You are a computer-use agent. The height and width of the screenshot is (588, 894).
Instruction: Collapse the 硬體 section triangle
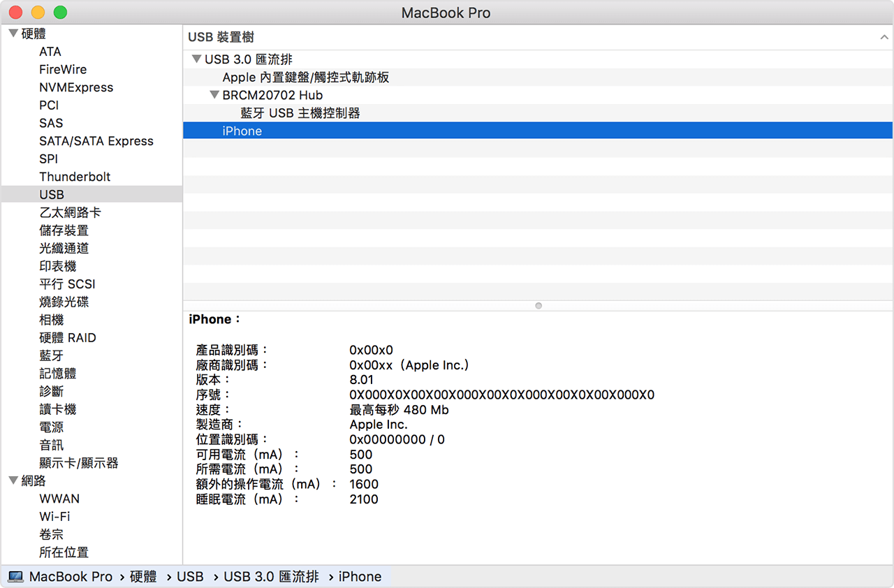pos(13,34)
